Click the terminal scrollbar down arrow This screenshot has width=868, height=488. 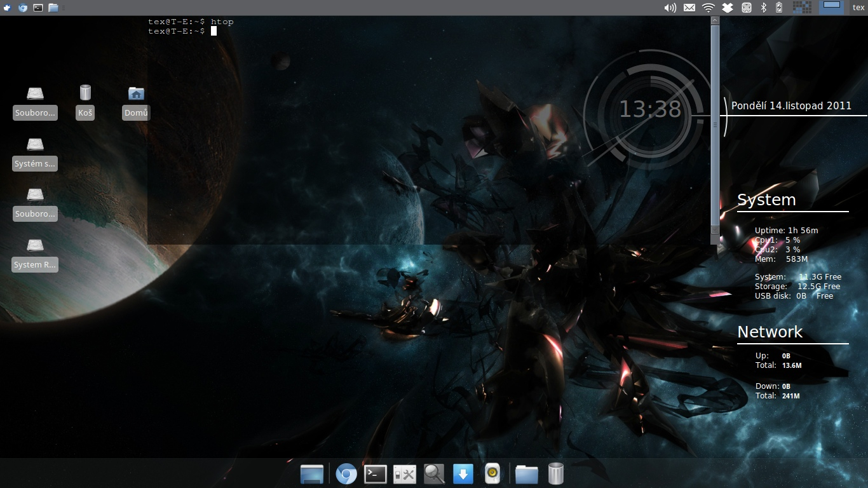pyautogui.click(x=715, y=229)
